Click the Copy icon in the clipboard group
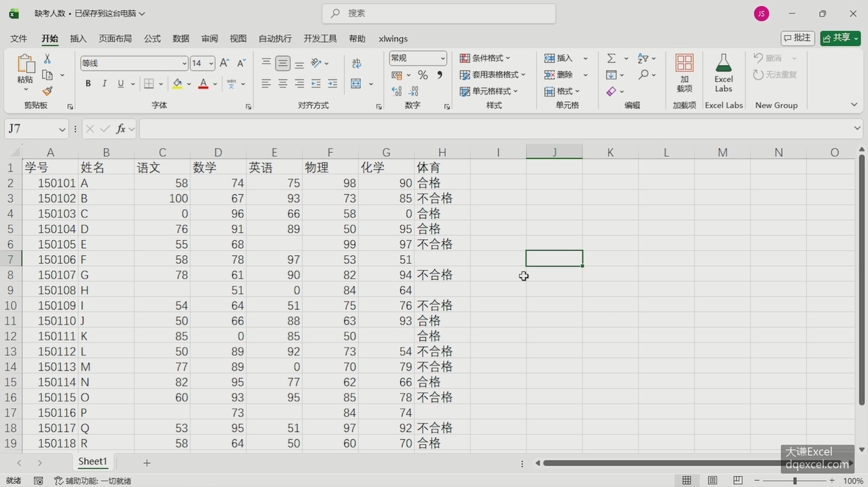Image resolution: width=868 pixels, height=487 pixels. click(x=48, y=75)
